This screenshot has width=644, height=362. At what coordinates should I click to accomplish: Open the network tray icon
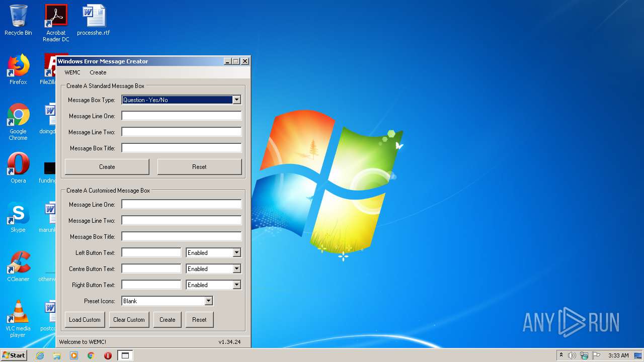point(584,355)
